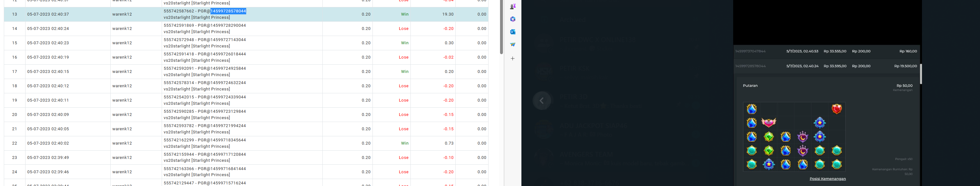The width and height of the screenshot is (980, 186).
Task: Select game history row 14599728578044
Action: click(x=827, y=66)
